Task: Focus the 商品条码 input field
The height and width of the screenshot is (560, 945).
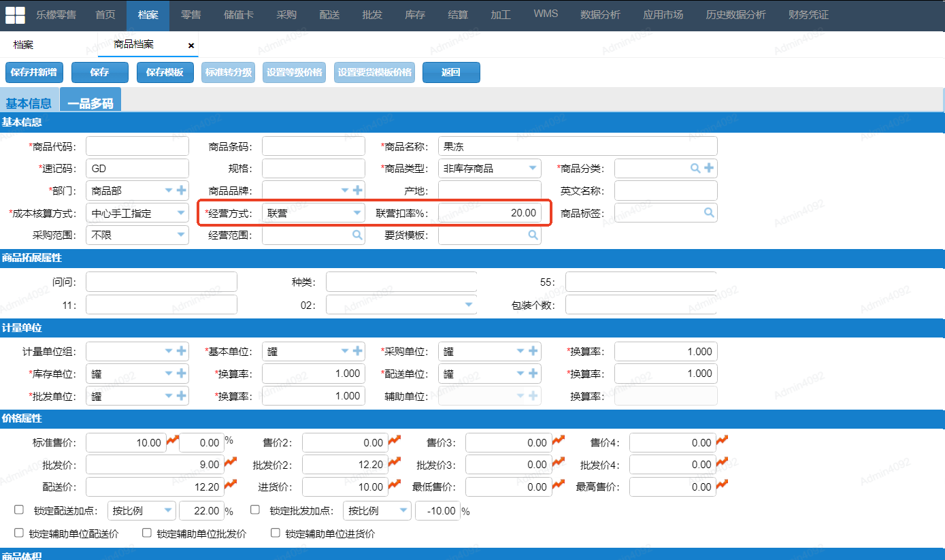Action: [314, 146]
